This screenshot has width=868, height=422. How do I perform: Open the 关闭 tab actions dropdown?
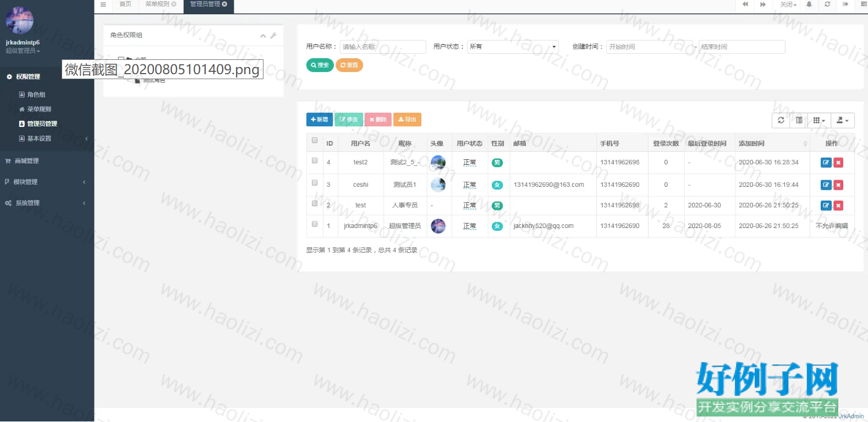click(x=788, y=5)
